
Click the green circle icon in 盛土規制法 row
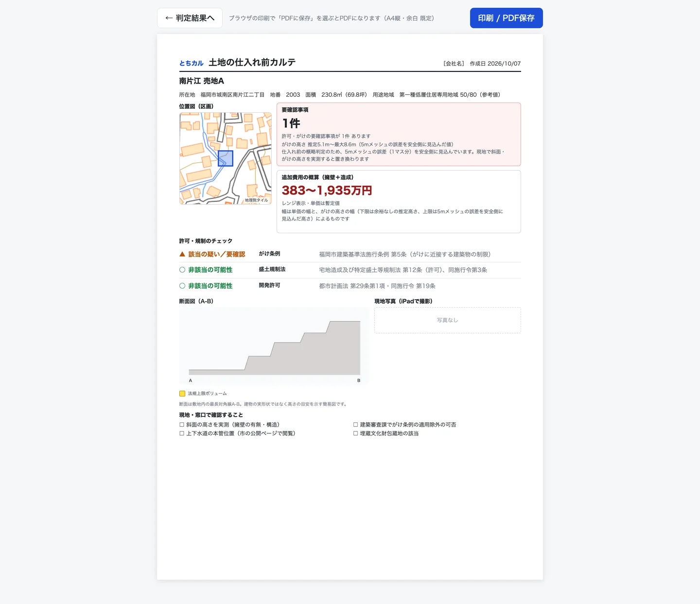(182, 270)
